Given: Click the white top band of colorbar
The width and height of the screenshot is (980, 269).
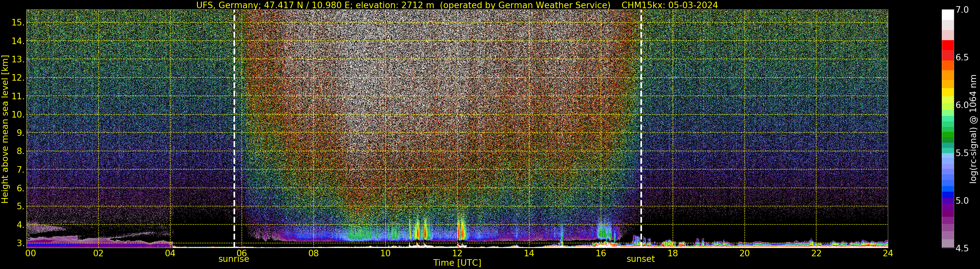Looking at the screenshot, I should [948, 14].
